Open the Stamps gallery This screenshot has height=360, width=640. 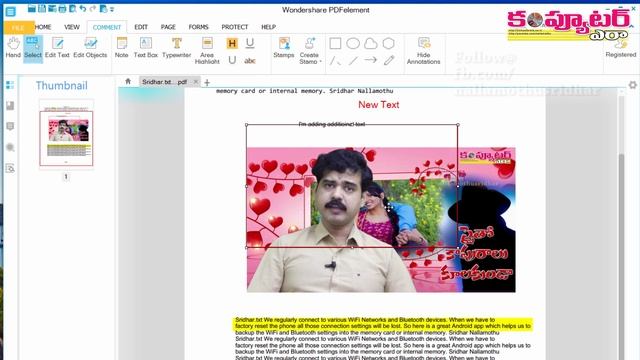(x=284, y=48)
